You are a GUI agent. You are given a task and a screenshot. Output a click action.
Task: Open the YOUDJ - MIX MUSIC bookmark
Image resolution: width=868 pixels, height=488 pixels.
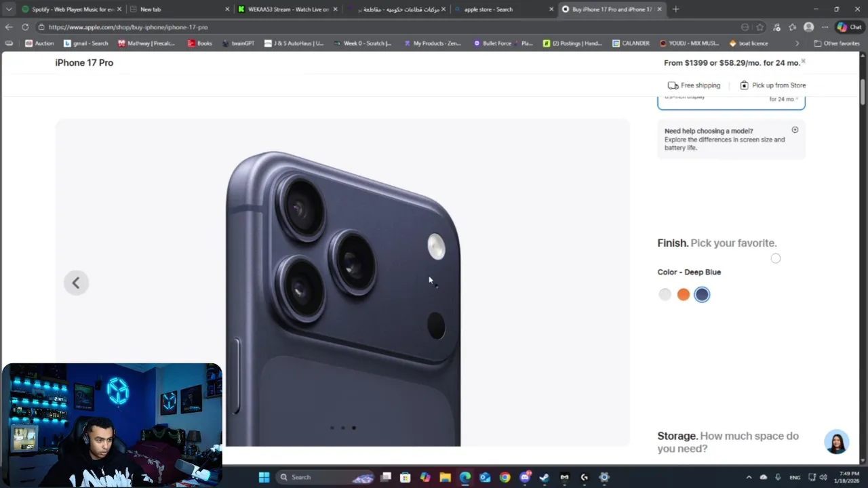[689, 43]
